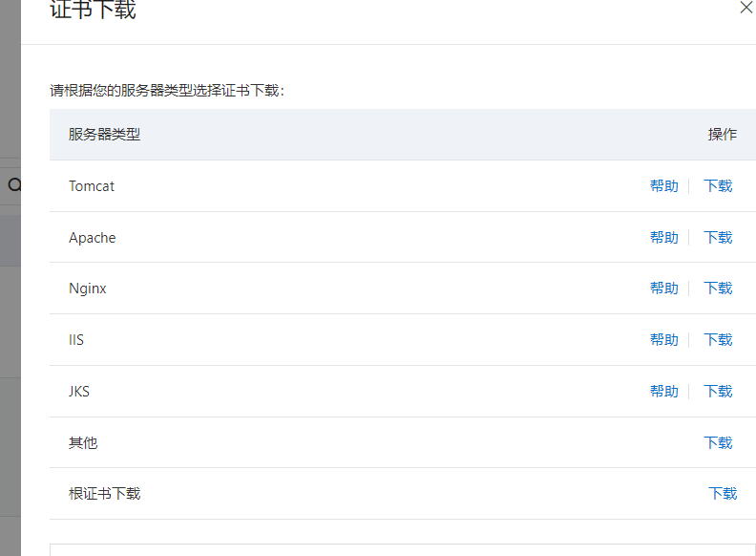
Task: Open 帮助 for the Tomcat row
Action: [x=664, y=186]
